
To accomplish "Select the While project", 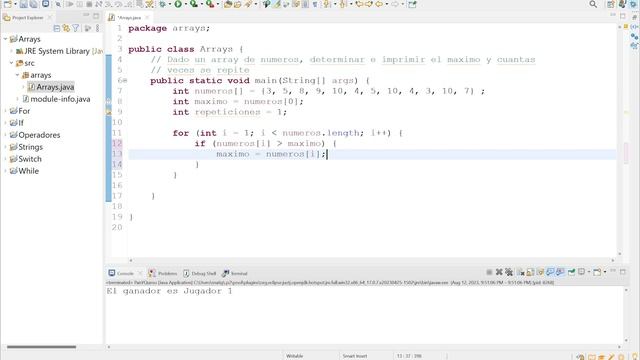I will click(x=24, y=171).
